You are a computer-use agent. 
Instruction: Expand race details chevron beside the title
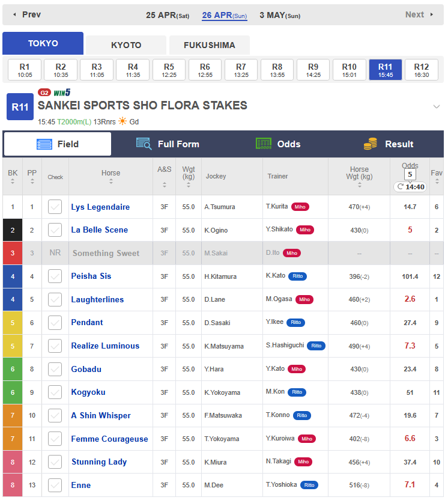coord(436,106)
